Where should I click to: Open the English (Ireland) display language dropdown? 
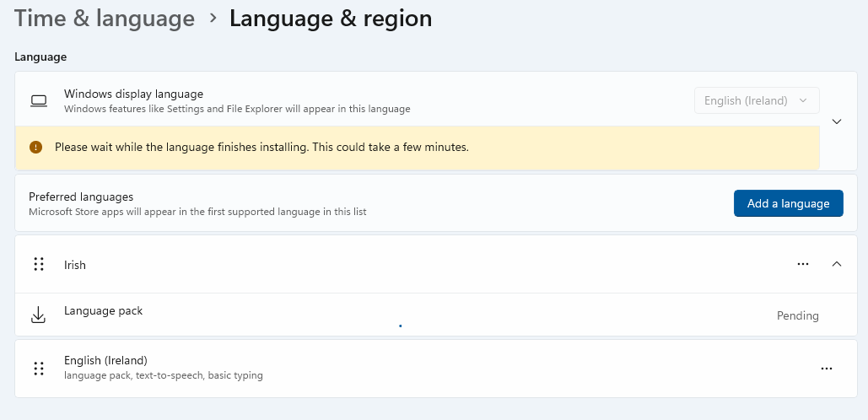tap(757, 100)
